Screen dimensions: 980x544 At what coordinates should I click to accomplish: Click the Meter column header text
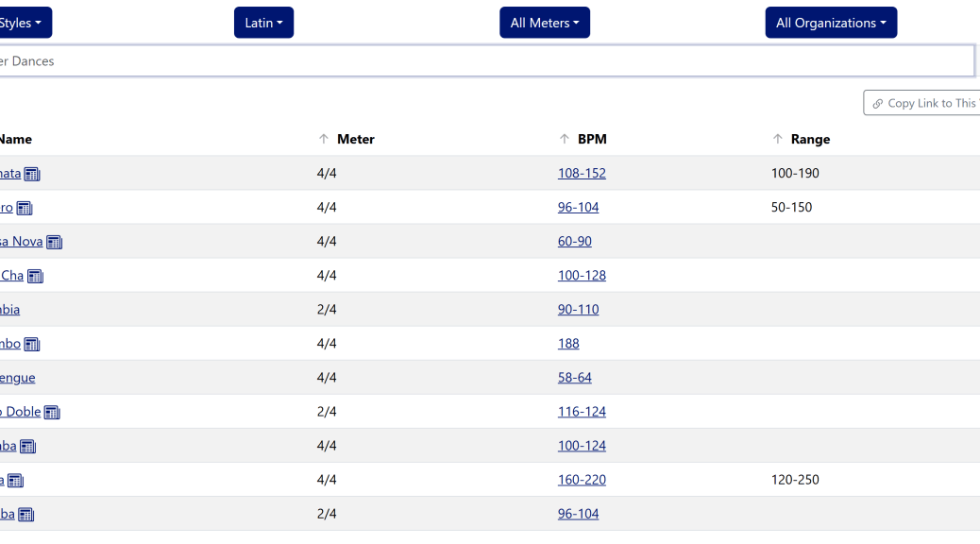[x=356, y=139]
